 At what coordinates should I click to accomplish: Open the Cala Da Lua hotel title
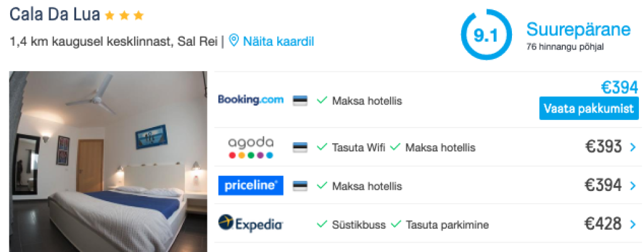coord(54,14)
